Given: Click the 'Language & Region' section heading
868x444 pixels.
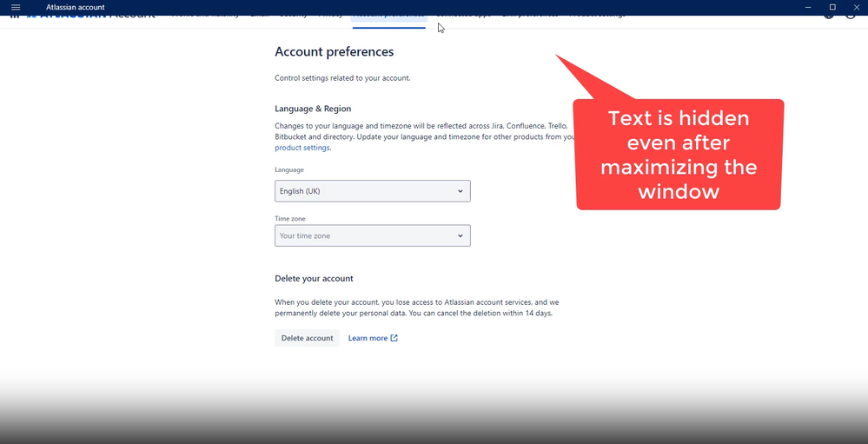Looking at the screenshot, I should [313, 109].
